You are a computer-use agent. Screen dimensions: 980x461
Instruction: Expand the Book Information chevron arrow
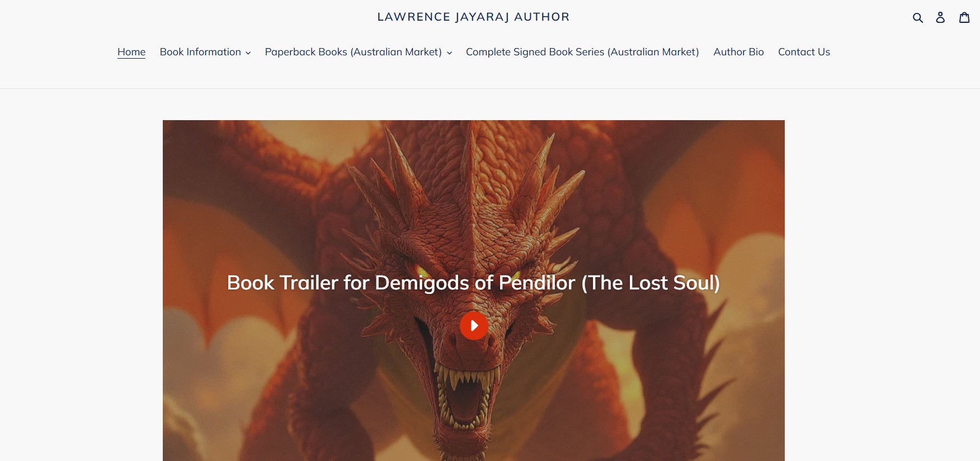[248, 53]
